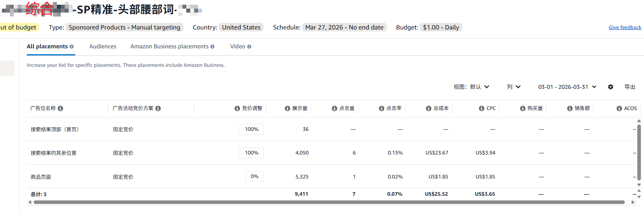The height and width of the screenshot is (213, 644).
Task: Click info icon beside 总成本 header
Action: click(x=429, y=108)
